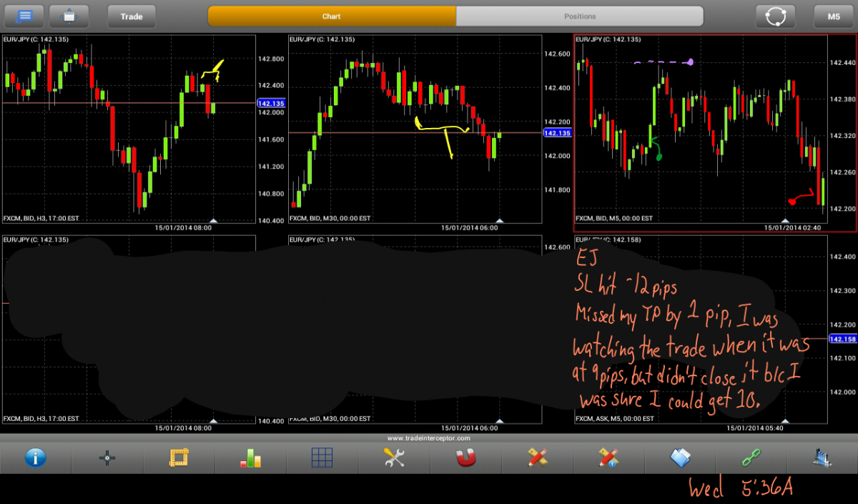Activate the crosshair tool
This screenshot has width=858, height=504.
(107, 458)
